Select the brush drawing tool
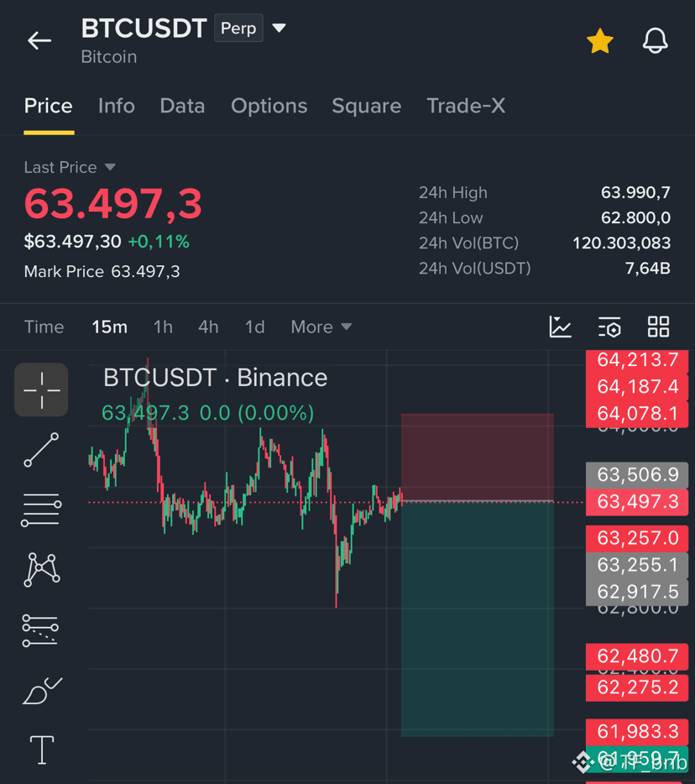The width and height of the screenshot is (695, 784). point(42,691)
